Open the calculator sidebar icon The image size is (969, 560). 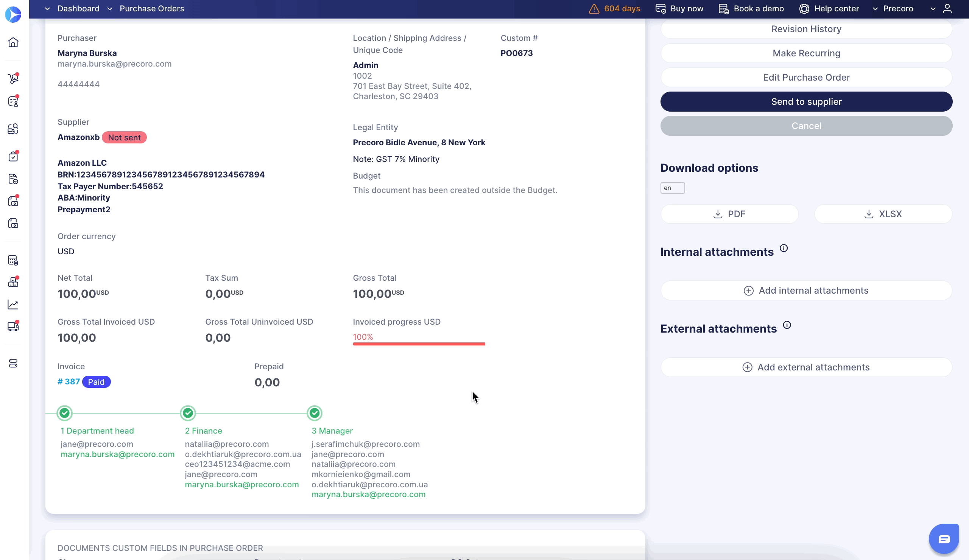tap(13, 260)
